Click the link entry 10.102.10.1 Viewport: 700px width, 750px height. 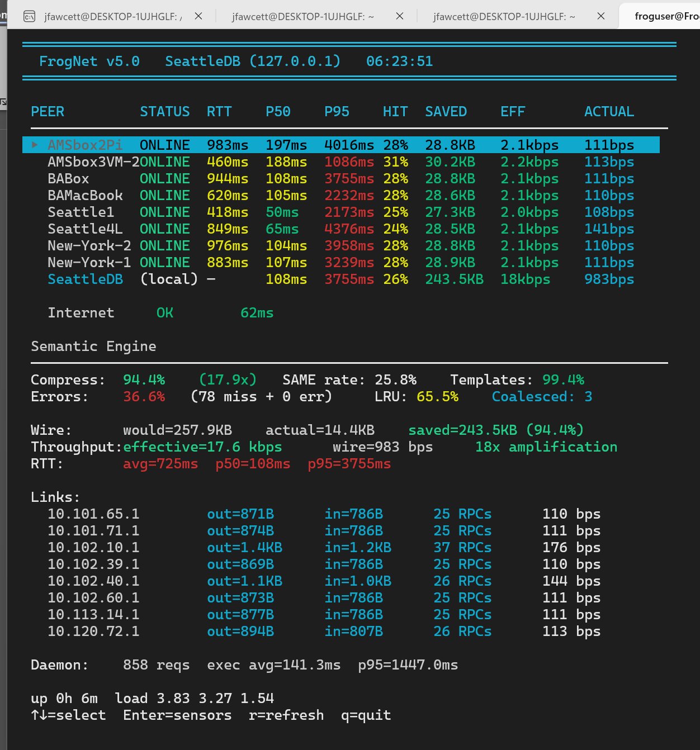pos(94,547)
